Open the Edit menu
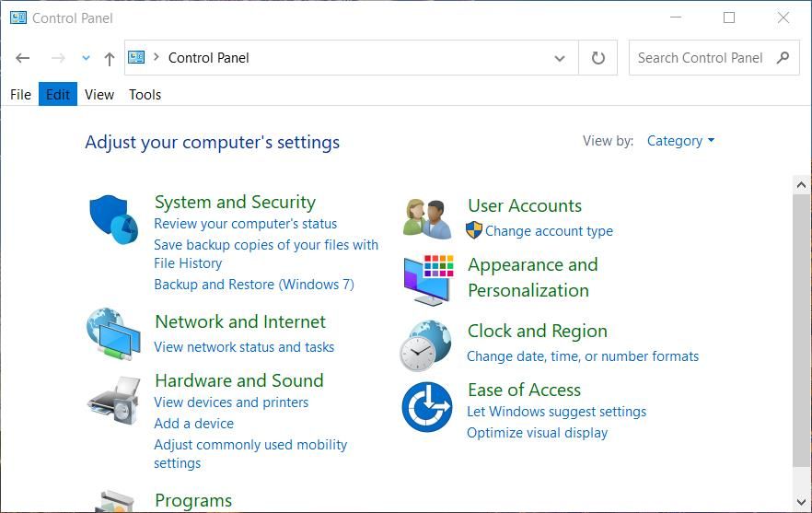The width and height of the screenshot is (812, 513). coord(58,94)
